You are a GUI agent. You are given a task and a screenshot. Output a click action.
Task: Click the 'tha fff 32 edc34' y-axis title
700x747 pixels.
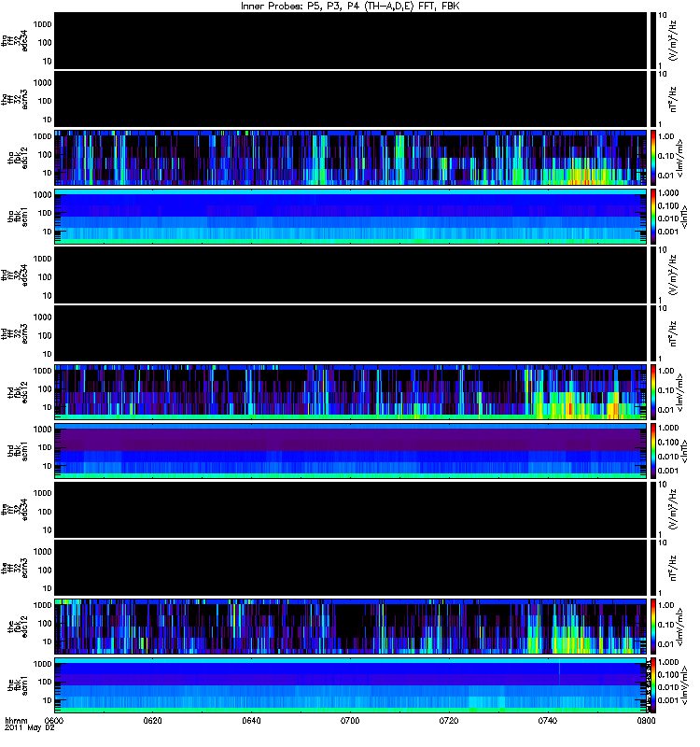tap(15, 40)
